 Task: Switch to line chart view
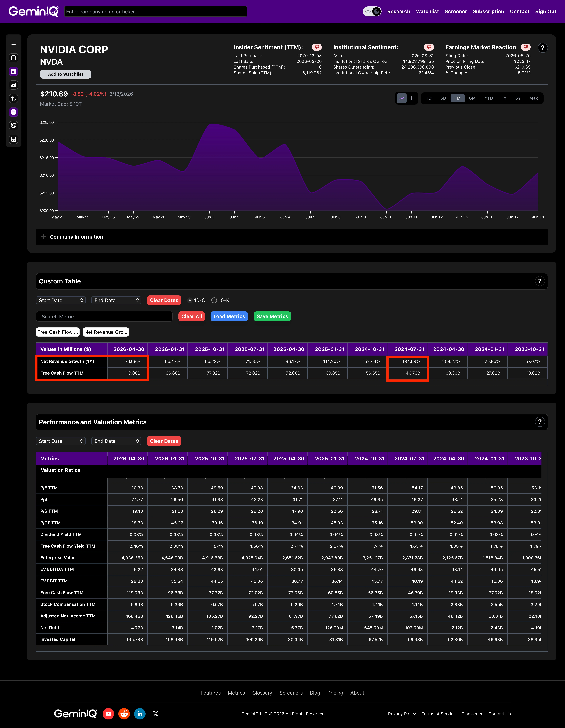401,98
